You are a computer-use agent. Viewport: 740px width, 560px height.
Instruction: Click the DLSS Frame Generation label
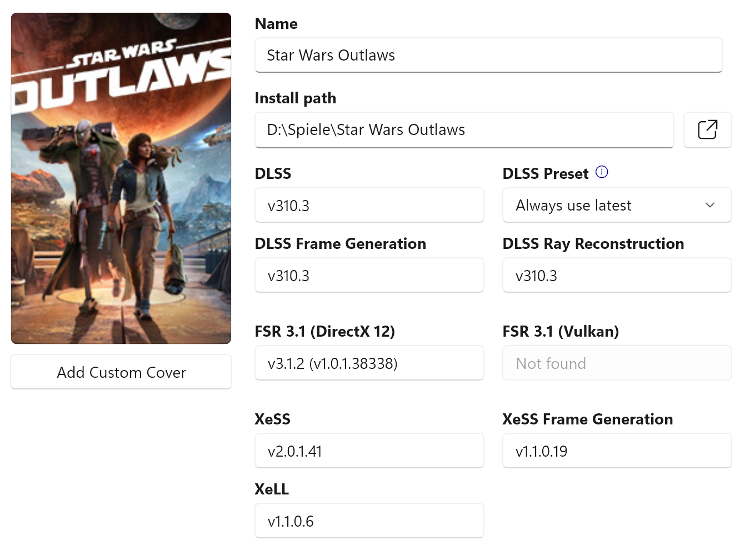tap(340, 244)
